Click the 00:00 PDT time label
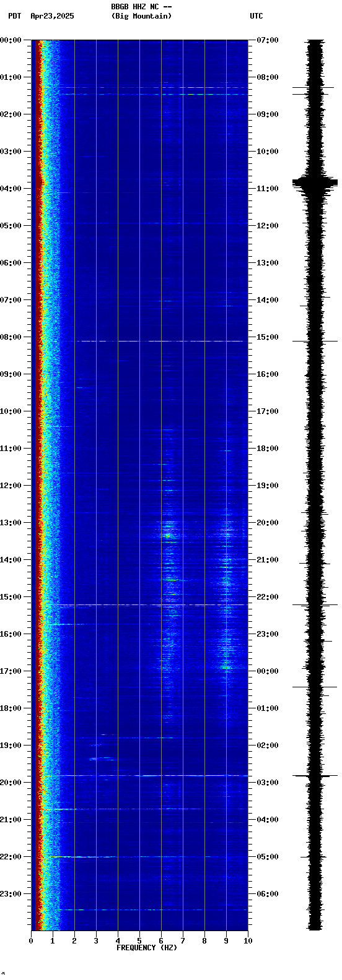This screenshot has width=342, height=980. coord(11,40)
